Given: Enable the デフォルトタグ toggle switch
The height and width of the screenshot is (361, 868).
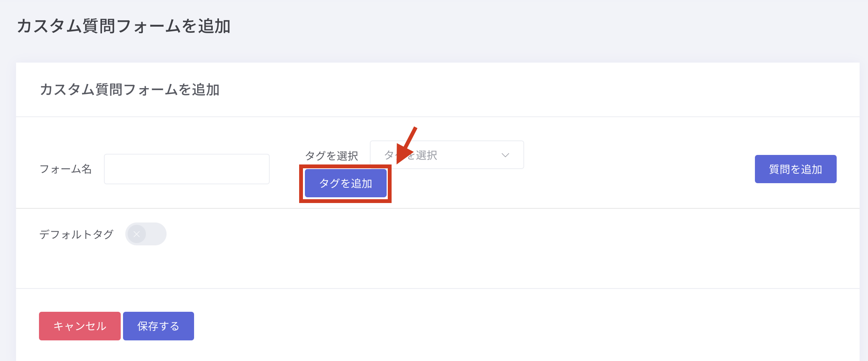Looking at the screenshot, I should coord(146,234).
